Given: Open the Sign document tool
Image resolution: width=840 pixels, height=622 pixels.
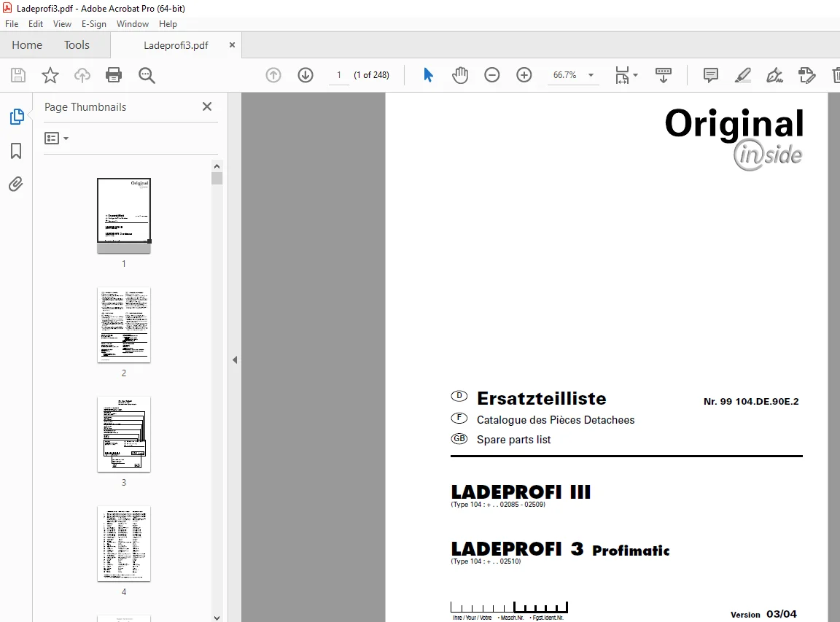Looking at the screenshot, I should [x=774, y=75].
